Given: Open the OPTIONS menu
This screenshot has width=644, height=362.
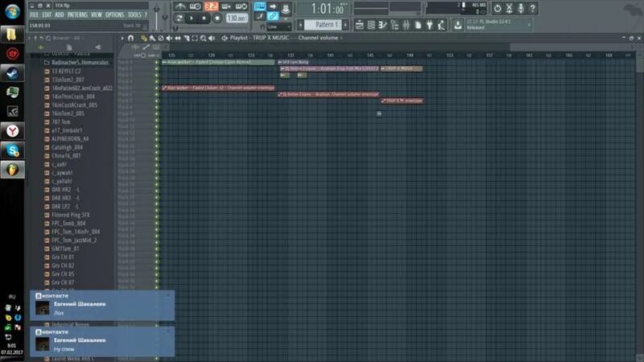Looking at the screenshot, I should point(114,14).
